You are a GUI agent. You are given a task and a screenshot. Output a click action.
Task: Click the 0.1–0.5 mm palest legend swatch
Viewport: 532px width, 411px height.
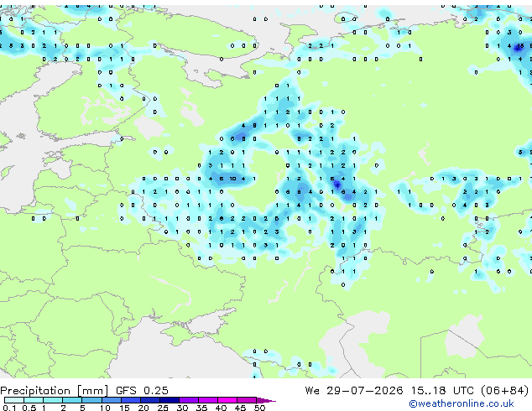pyautogui.click(x=14, y=400)
